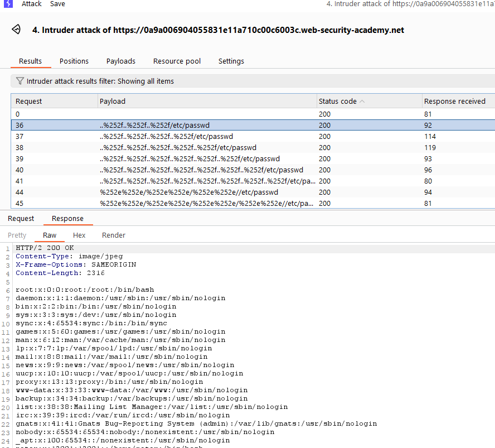Image resolution: width=495 pixels, height=448 pixels.
Task: Click the 'nobody:x:65534' passwd line
Action: tap(145, 432)
